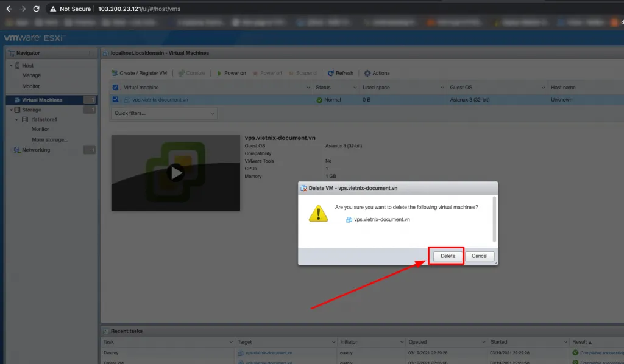Image resolution: width=624 pixels, height=364 pixels.
Task: Click Create / Register VM
Action: [140, 73]
